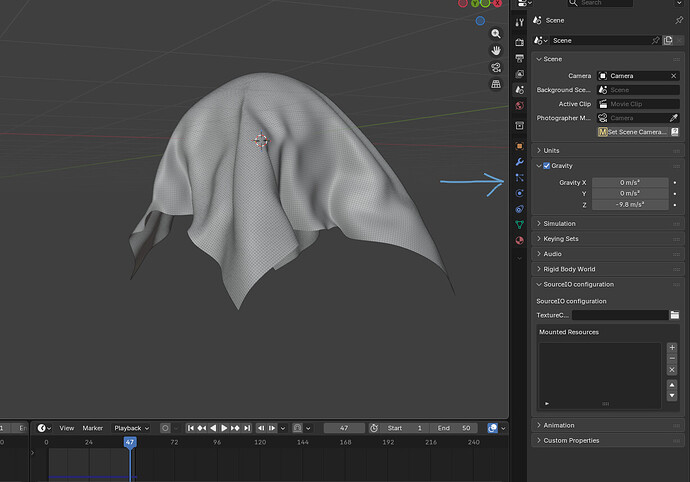
Task: Open the Scene properties tab
Action: [520, 90]
